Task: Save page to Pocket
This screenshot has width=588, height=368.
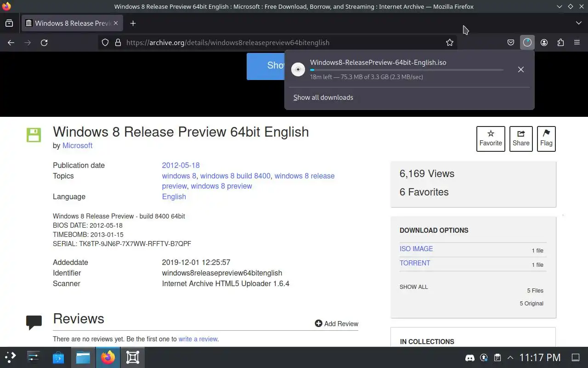Action: pyautogui.click(x=510, y=42)
